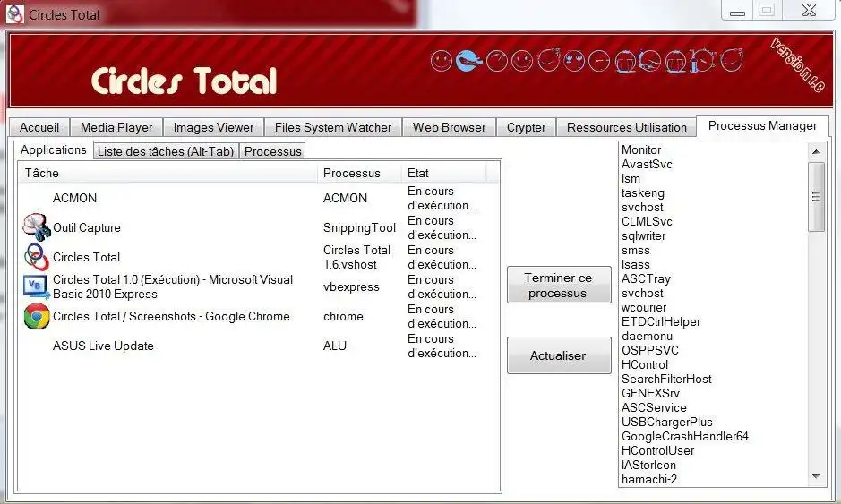Select the Processus Manager tab
The image size is (841, 504).
[x=762, y=126]
